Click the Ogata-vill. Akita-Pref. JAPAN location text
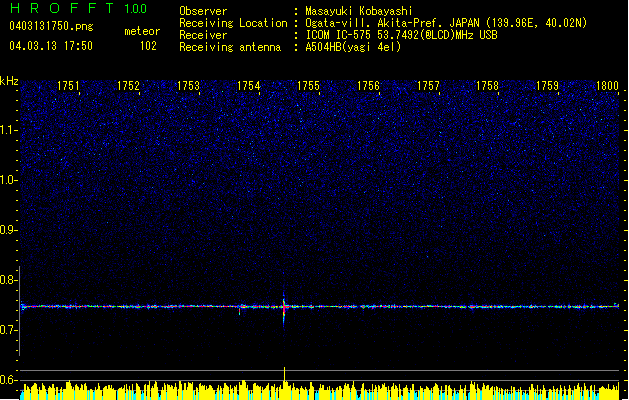Image resolution: width=629 pixels, height=400 pixels. 446,23
